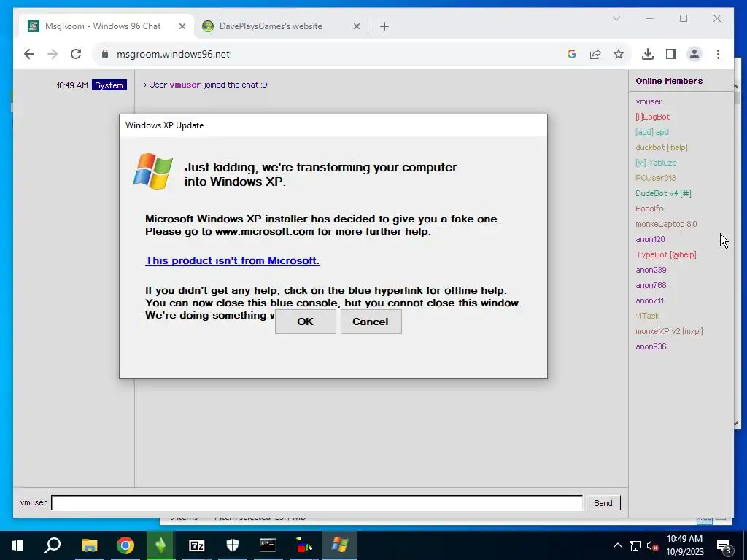Go back with the browser back arrow
The width and height of the screenshot is (747, 560).
(x=29, y=54)
